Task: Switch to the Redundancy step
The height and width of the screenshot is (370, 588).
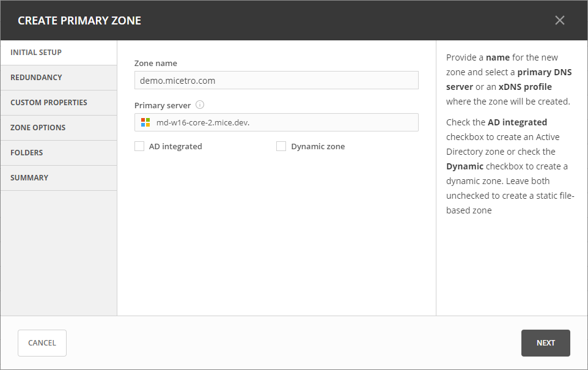Action: click(x=59, y=78)
